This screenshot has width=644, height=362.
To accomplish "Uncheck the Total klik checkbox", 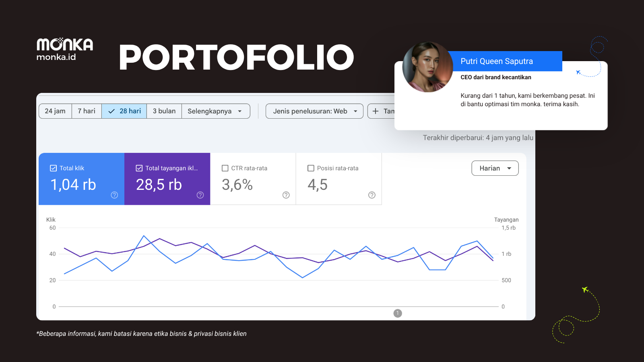I will tap(53, 168).
